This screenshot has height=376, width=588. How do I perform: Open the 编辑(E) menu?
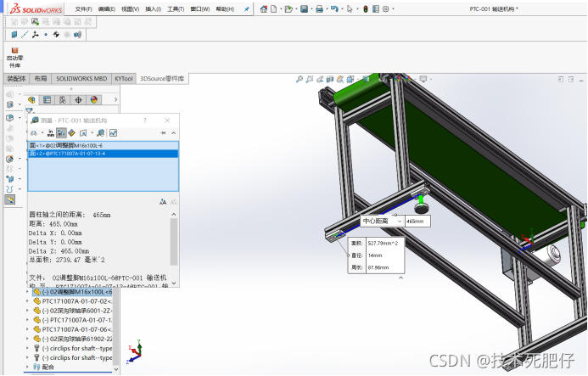tap(107, 9)
